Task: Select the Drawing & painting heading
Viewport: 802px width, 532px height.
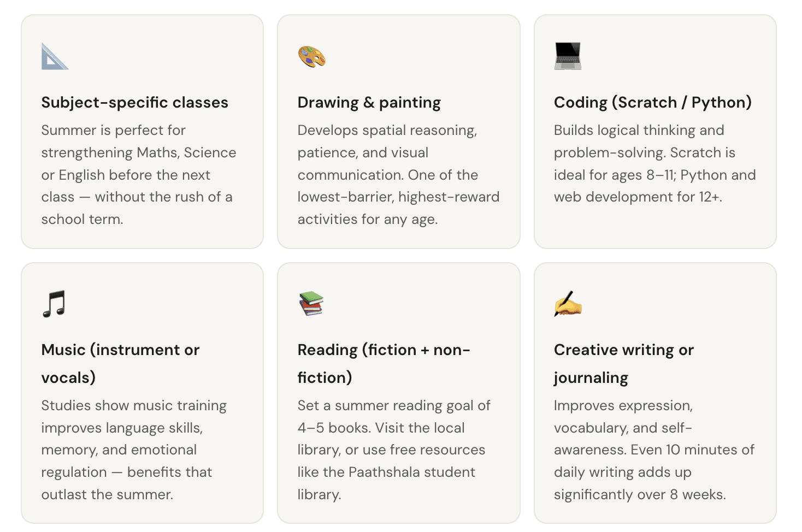Action: pos(369,103)
